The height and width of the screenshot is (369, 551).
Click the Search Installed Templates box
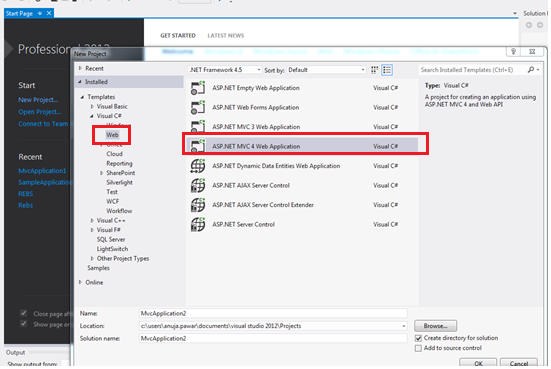pos(472,70)
